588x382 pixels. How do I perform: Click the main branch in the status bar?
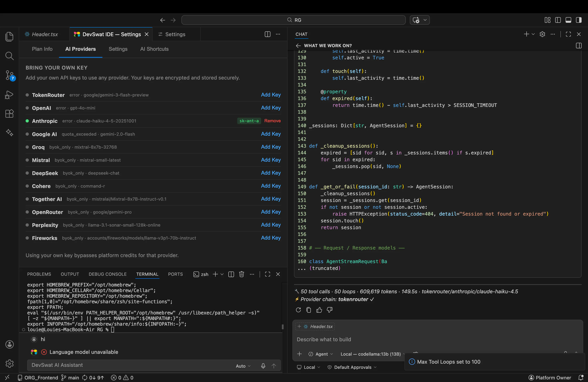[70, 378]
